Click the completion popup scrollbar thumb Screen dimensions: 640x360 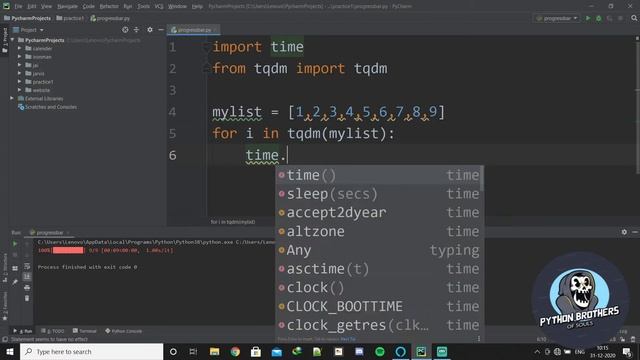482,179
